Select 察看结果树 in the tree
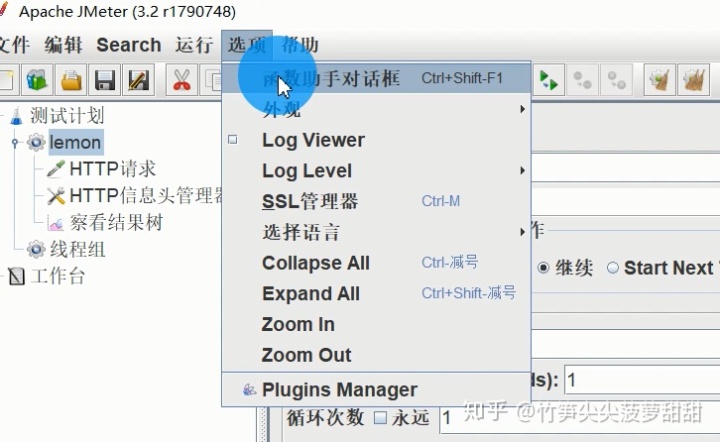 click(116, 223)
